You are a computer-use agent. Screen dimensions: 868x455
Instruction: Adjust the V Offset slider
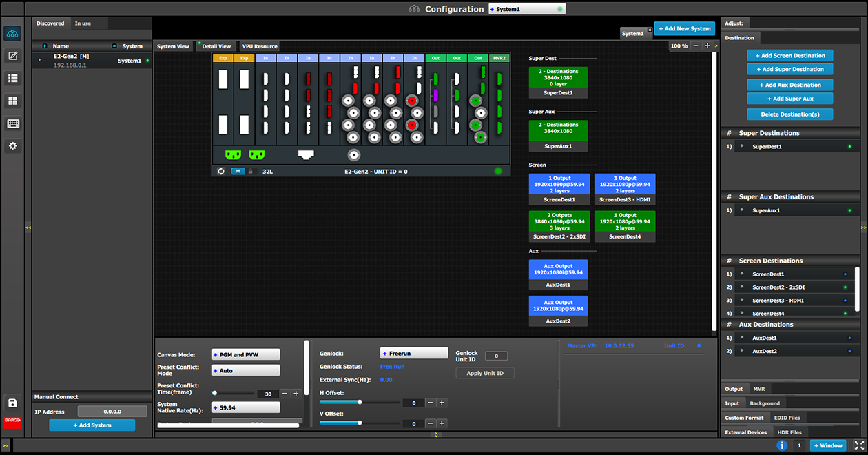pyautogui.click(x=360, y=423)
